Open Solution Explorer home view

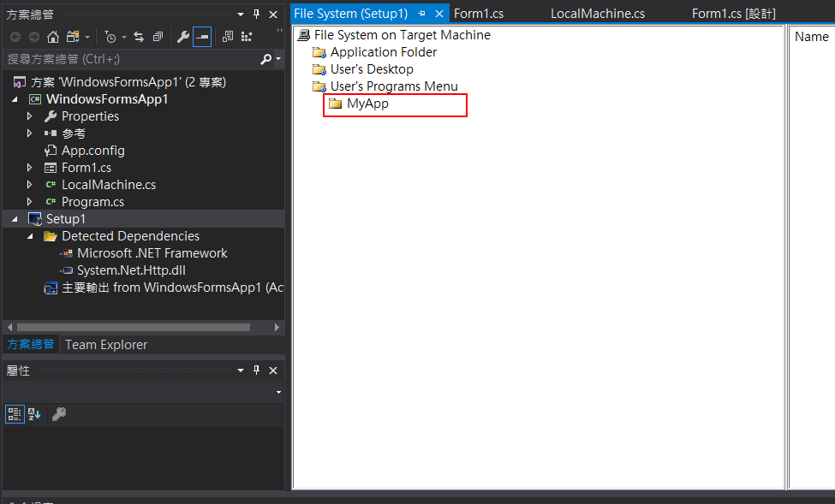point(53,37)
